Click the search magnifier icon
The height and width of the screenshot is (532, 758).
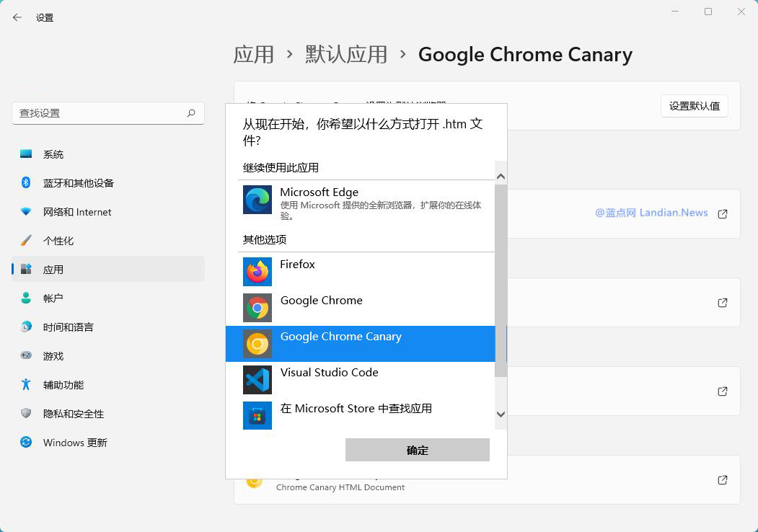191,113
